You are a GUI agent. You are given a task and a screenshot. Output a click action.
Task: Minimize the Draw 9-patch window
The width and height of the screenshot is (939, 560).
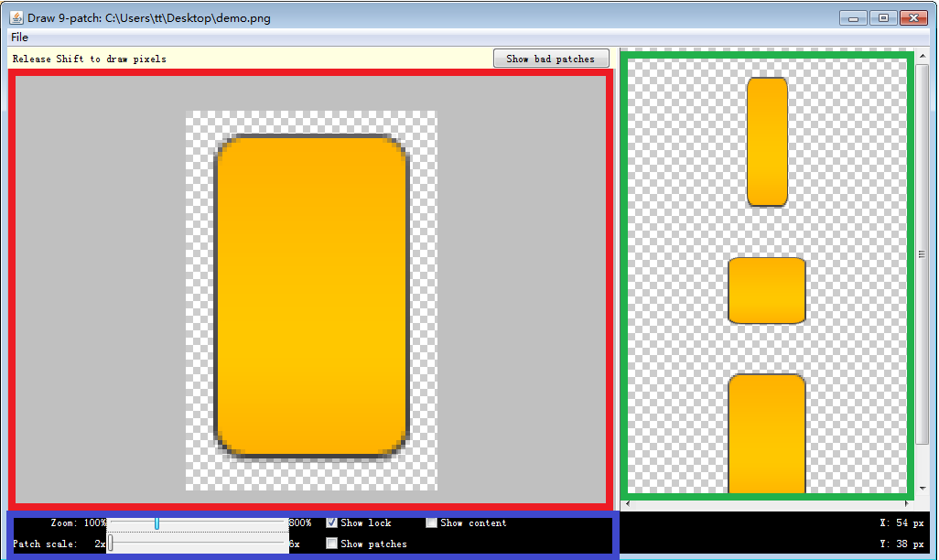pyautogui.click(x=853, y=18)
